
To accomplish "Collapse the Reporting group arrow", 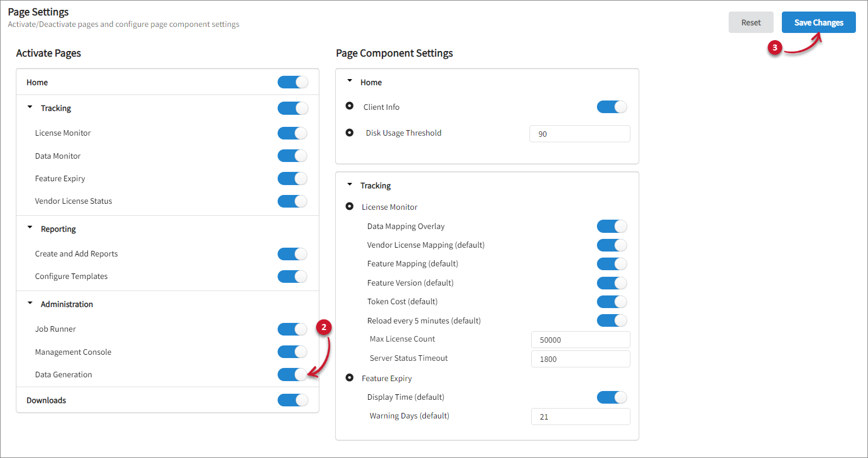I will pos(30,227).
